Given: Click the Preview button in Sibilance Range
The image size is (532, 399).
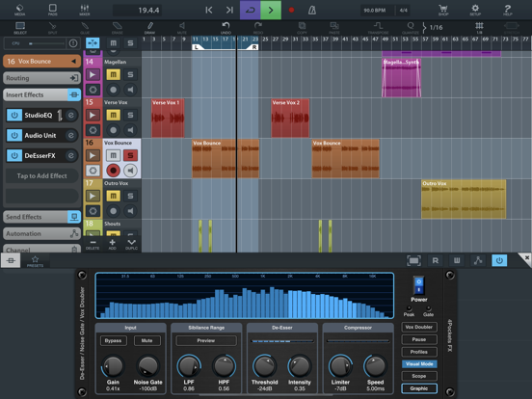Looking at the screenshot, I should point(206,340).
